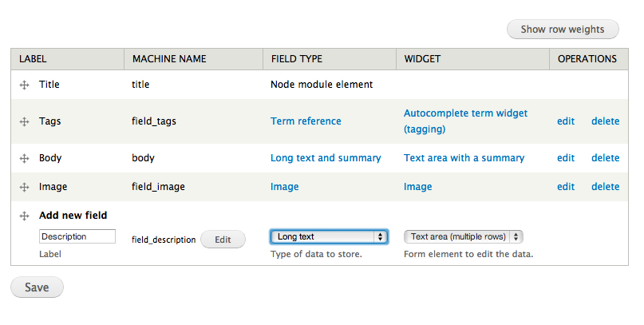
Task: Click the drag handle for Tags row
Action: pyautogui.click(x=24, y=122)
